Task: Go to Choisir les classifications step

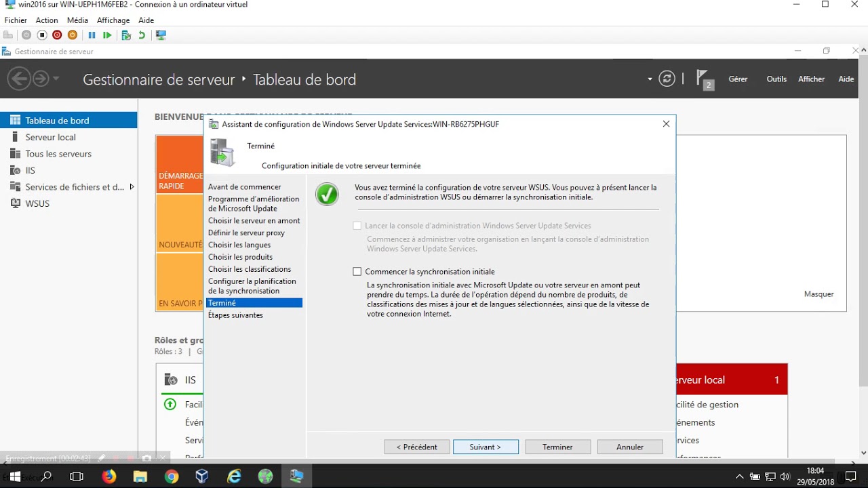Action: coord(250,270)
